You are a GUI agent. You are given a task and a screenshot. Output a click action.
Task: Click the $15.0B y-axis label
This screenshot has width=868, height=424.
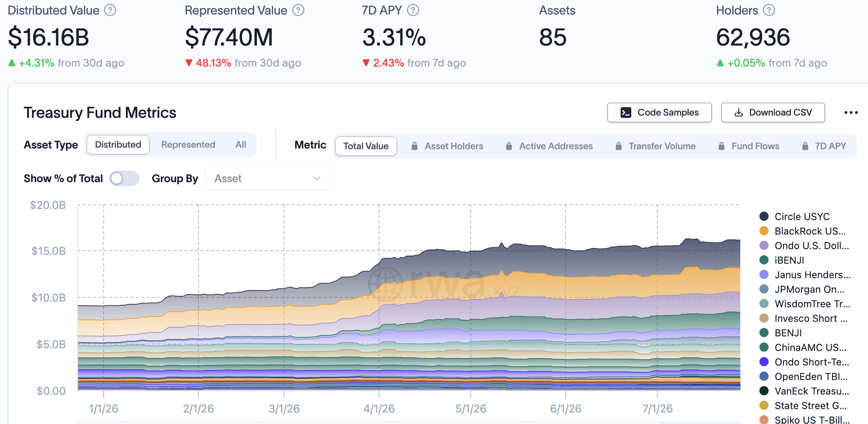pyautogui.click(x=49, y=251)
